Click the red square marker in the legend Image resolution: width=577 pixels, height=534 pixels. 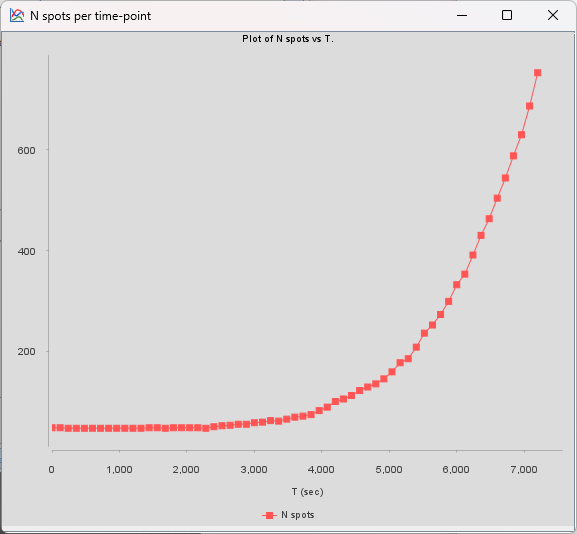point(269,515)
